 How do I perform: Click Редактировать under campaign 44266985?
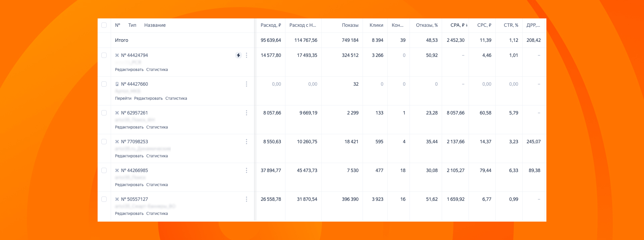[x=129, y=185]
